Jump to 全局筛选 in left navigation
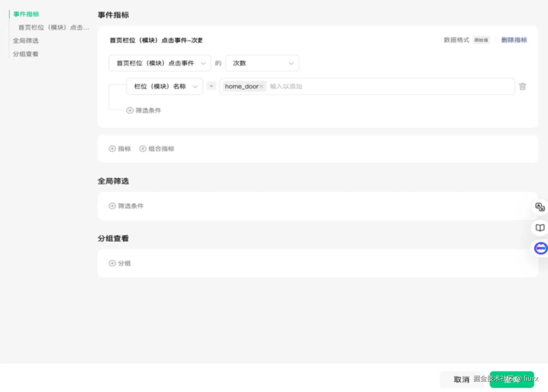 click(x=26, y=41)
